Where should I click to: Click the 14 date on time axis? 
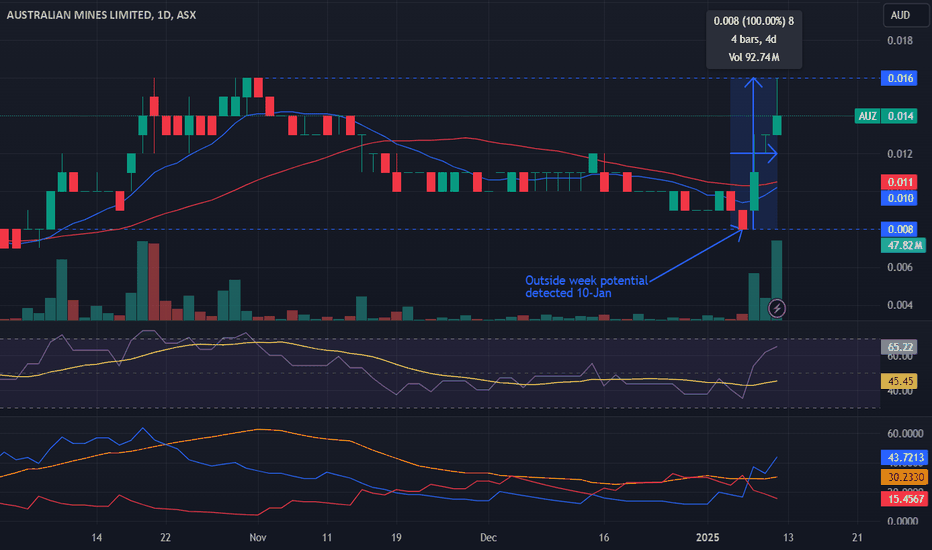(x=96, y=538)
